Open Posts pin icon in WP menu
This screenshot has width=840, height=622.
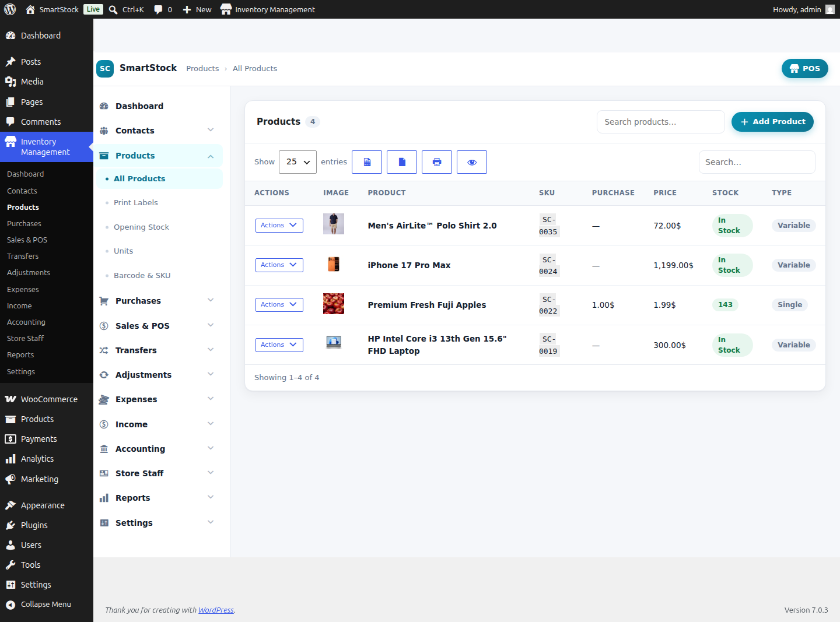point(10,62)
